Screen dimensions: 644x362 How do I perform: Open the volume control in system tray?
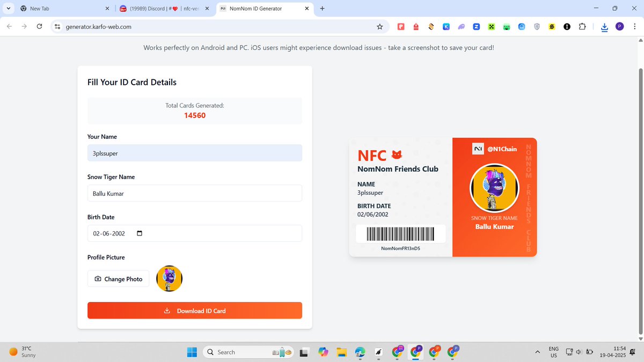579,352
